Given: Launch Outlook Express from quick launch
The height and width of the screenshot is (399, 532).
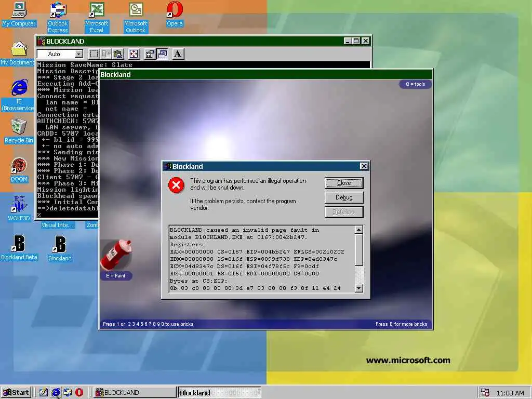Looking at the screenshot, I should point(68,393).
